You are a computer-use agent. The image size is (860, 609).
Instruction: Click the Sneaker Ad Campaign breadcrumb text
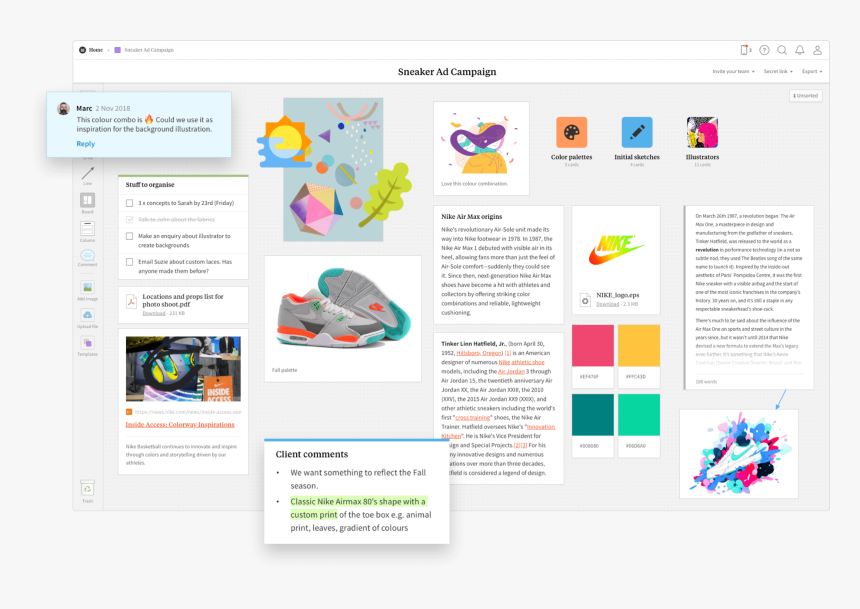tap(149, 50)
